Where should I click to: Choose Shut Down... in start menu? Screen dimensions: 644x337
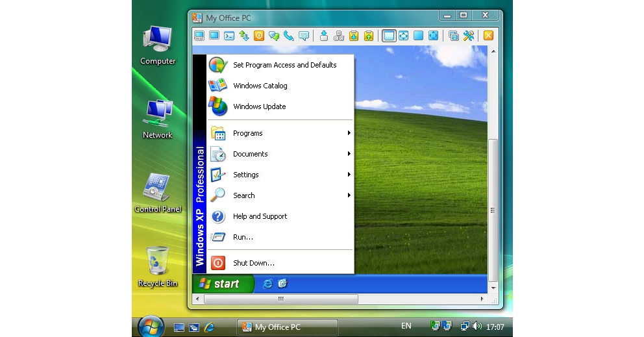(x=253, y=263)
